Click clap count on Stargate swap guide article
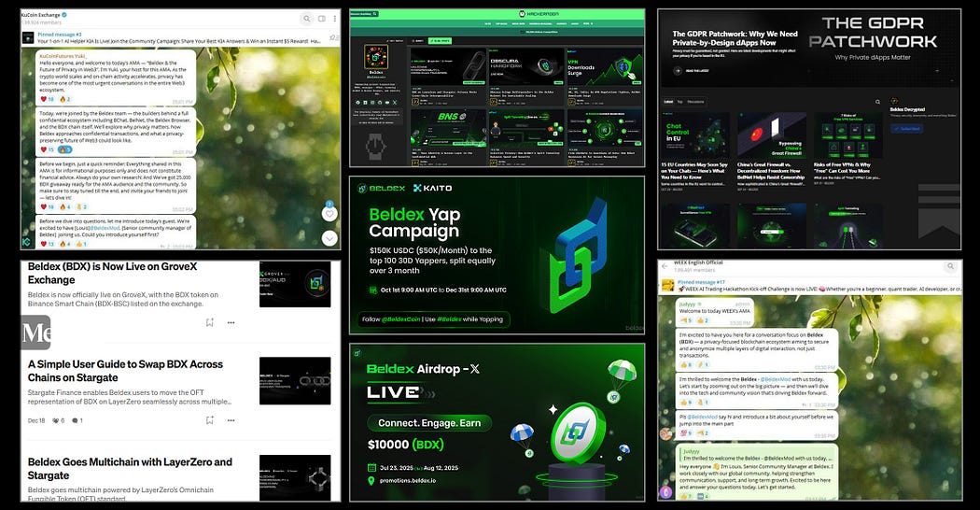980x510 pixels. click(58, 420)
